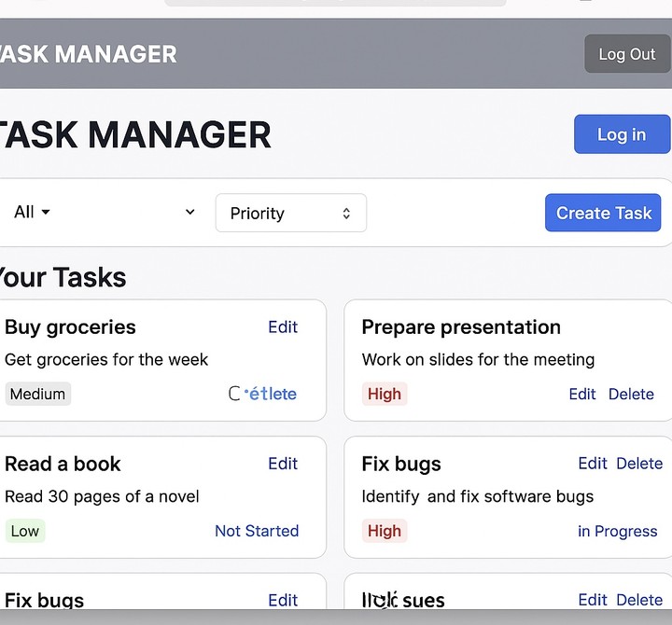Click the Complete status on Buy groceries
Screen dimensions: 672x625
263,394
